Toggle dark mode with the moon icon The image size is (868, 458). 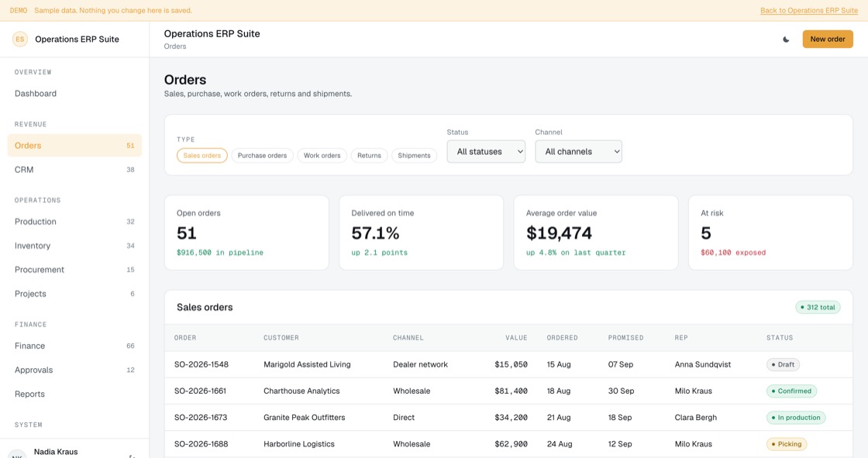(786, 40)
